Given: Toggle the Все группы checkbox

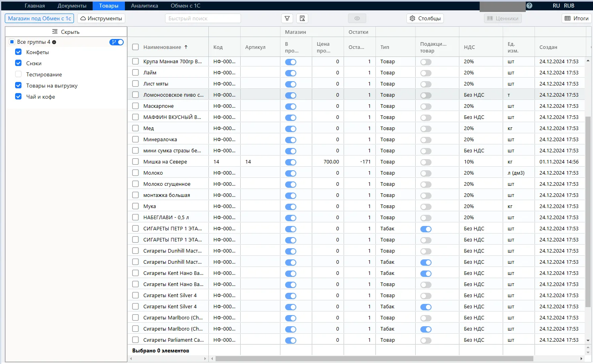Looking at the screenshot, I should (x=12, y=42).
